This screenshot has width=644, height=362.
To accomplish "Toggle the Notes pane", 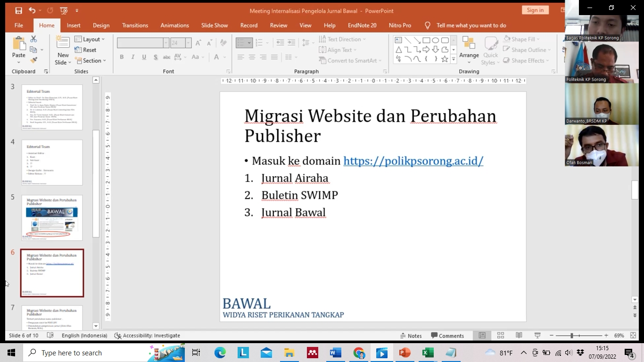I will tap(410, 336).
